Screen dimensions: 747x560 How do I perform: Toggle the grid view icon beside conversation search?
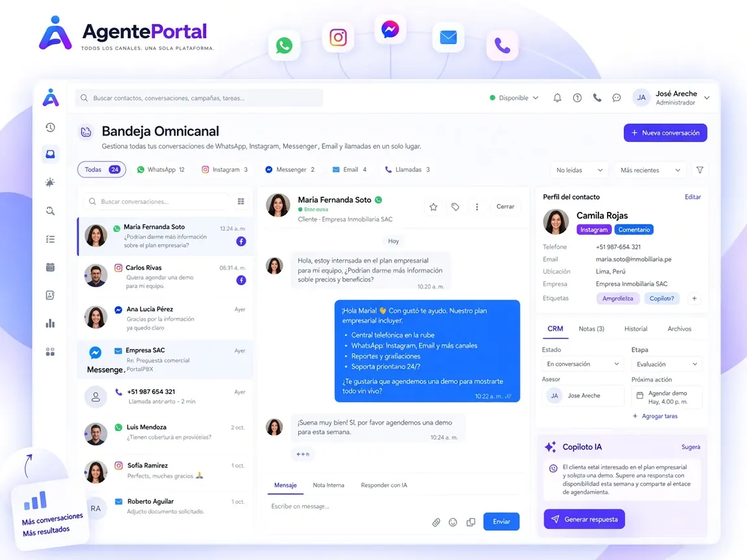tap(241, 202)
